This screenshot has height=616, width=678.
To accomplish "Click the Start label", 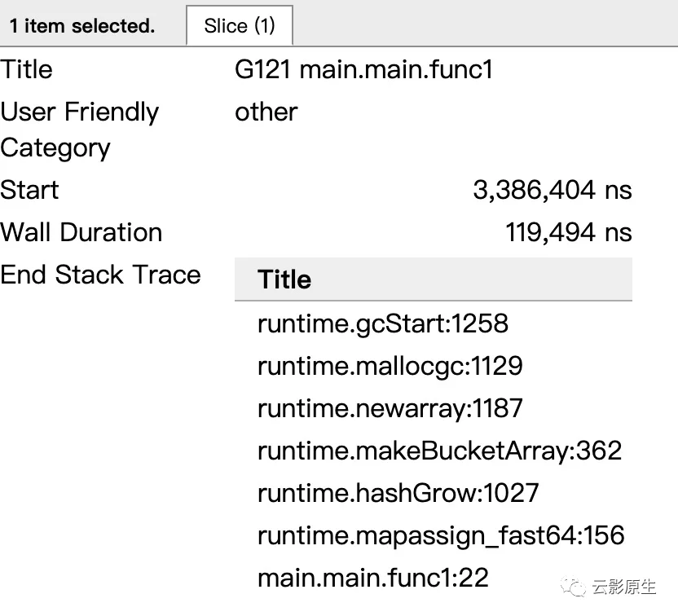I will (x=30, y=190).
